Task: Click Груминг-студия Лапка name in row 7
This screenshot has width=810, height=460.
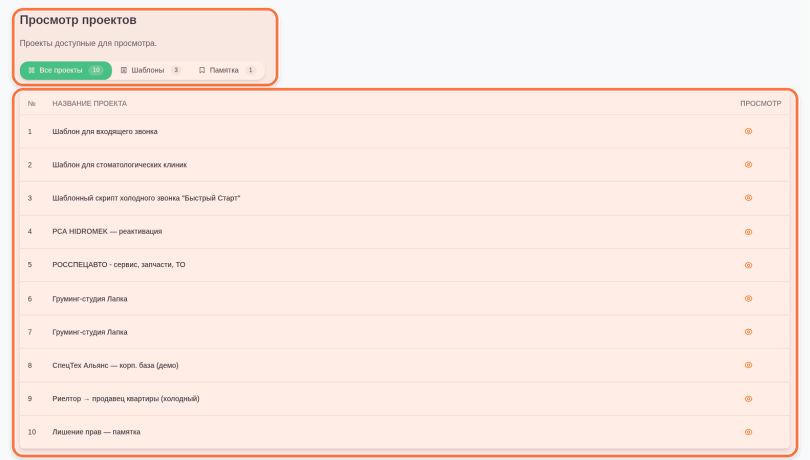Action: tap(90, 332)
